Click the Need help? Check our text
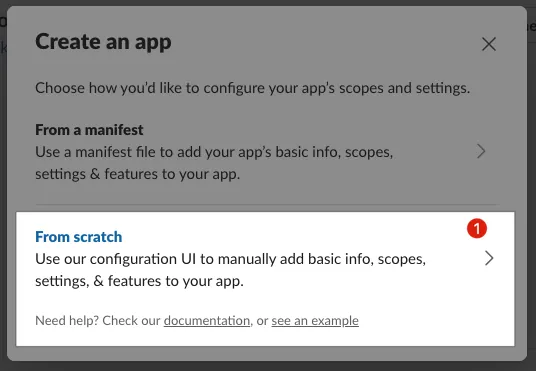536x371 pixels. (98, 321)
